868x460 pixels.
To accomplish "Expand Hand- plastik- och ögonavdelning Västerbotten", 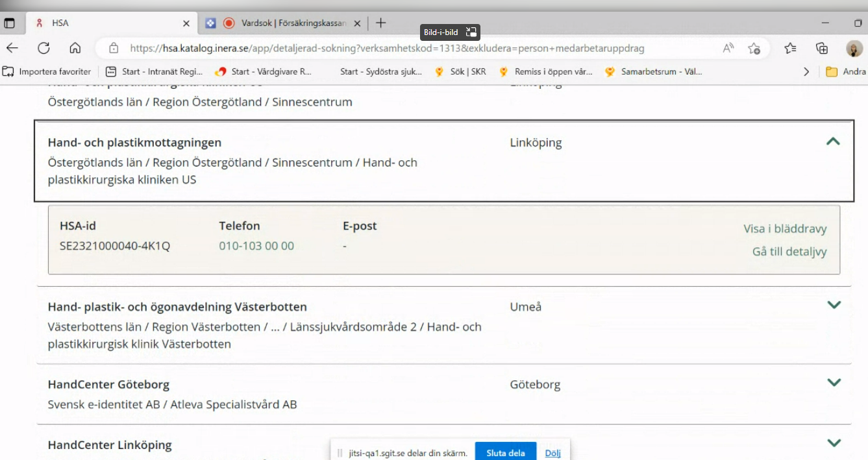I will (834, 305).
